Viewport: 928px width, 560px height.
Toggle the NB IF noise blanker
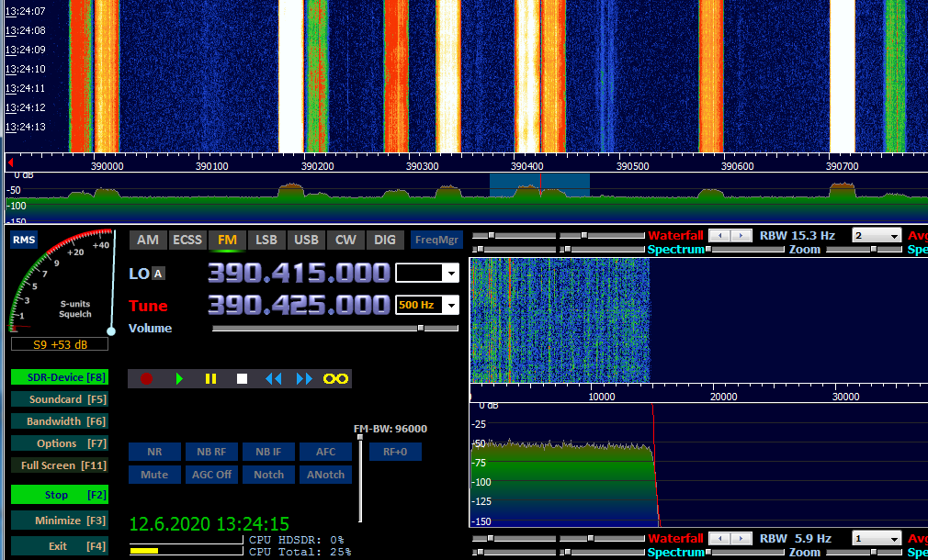268,452
